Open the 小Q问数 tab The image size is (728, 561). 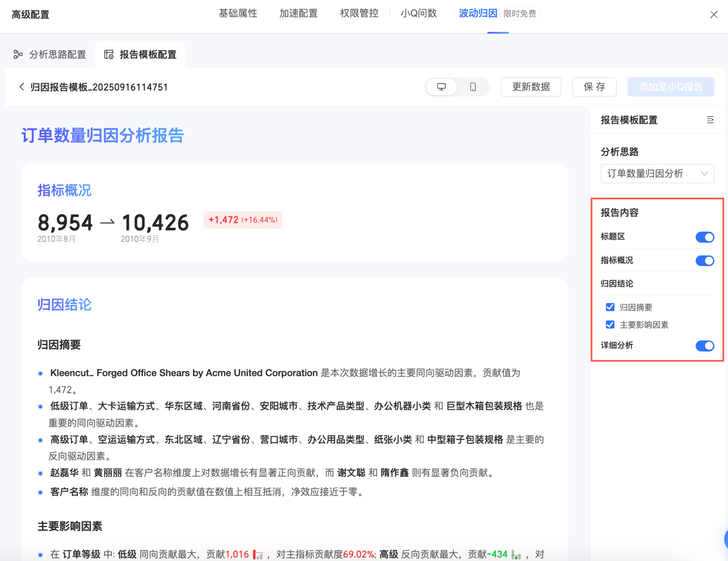click(418, 14)
